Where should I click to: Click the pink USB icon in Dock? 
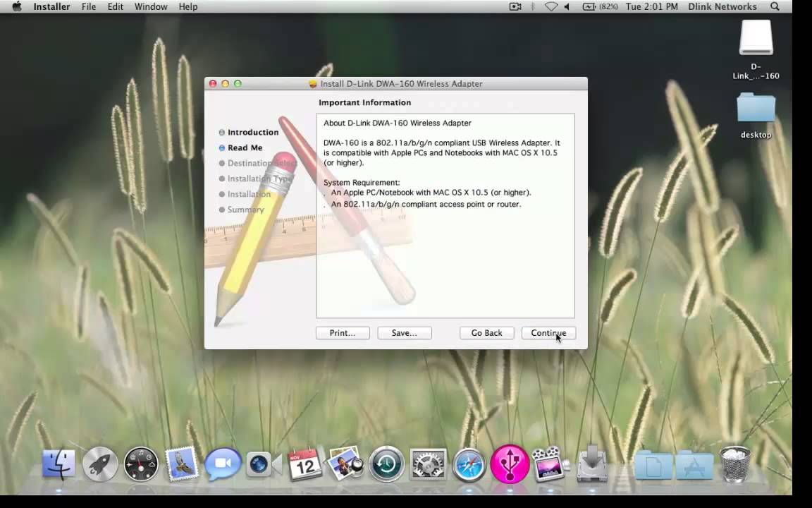[510, 464]
